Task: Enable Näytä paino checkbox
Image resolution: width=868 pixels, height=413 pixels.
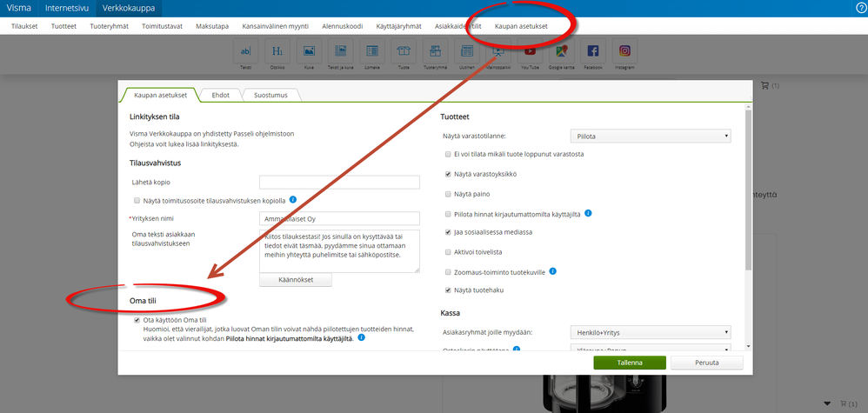Action: pos(448,194)
